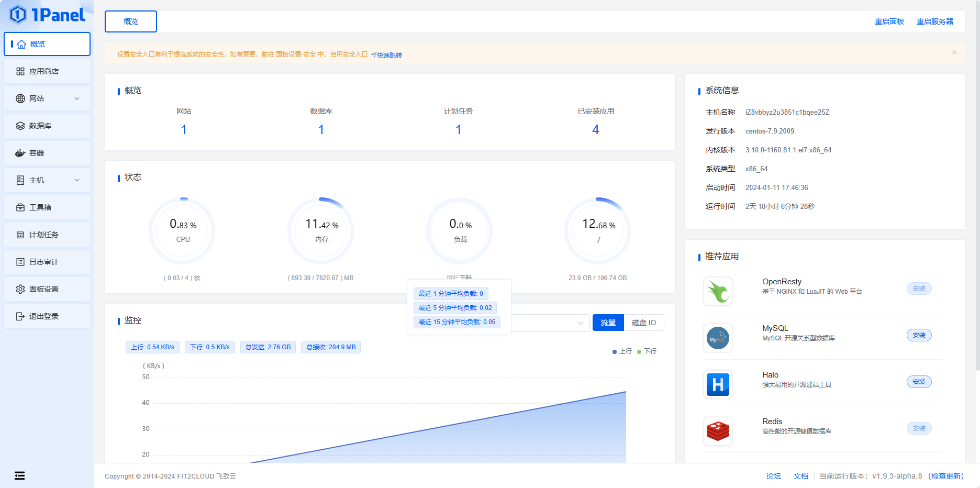The image size is (980, 488).
Task: Open 工具箱 in the sidebar
Action: (x=47, y=207)
